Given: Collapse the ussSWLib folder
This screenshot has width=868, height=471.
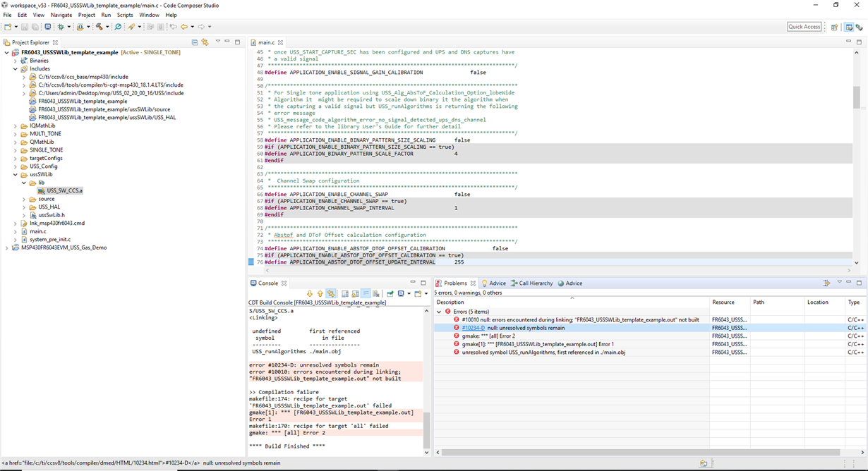Looking at the screenshot, I should pyautogui.click(x=15, y=174).
